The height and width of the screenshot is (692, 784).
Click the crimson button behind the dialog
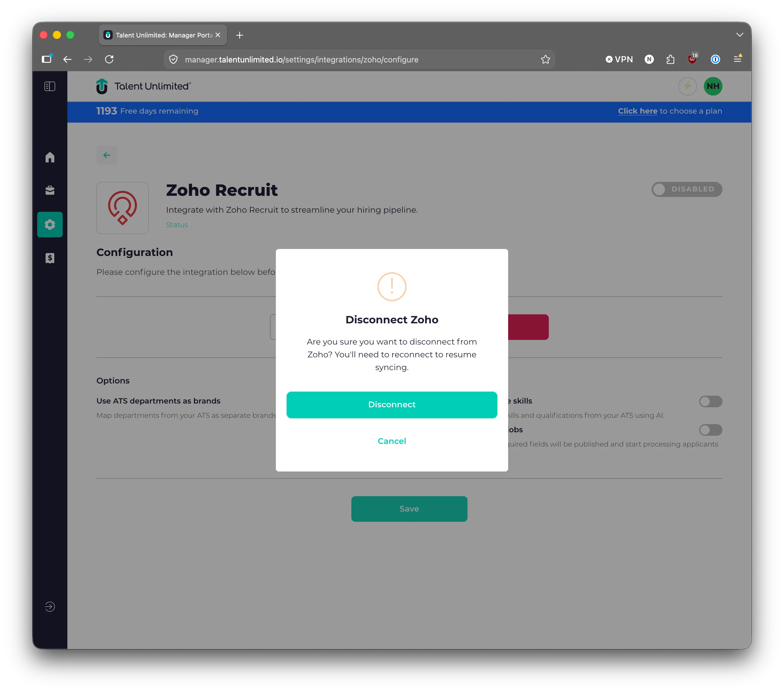point(528,327)
